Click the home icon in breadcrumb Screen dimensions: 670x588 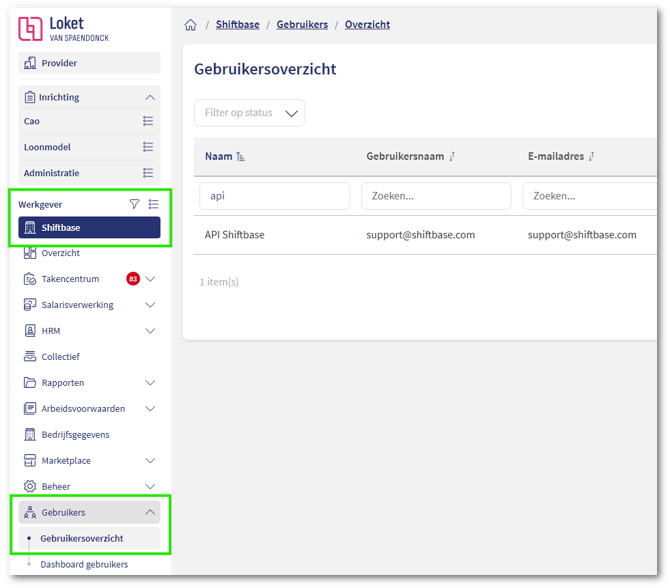[191, 25]
